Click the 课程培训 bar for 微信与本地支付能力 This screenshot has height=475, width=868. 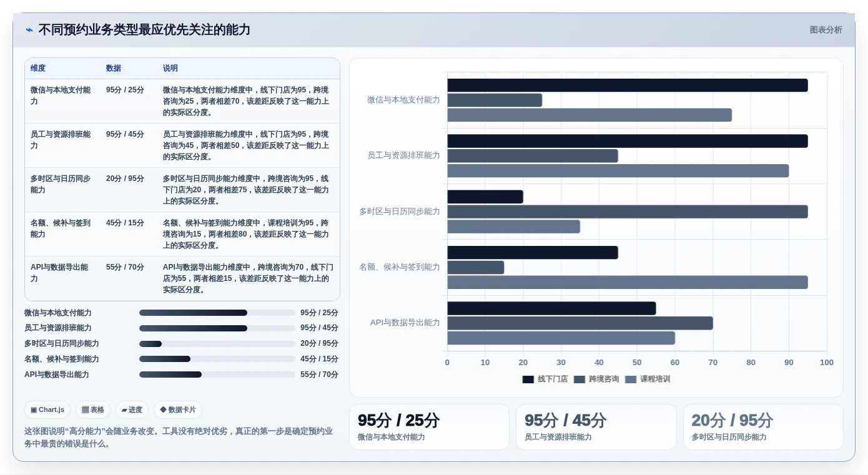pos(589,115)
